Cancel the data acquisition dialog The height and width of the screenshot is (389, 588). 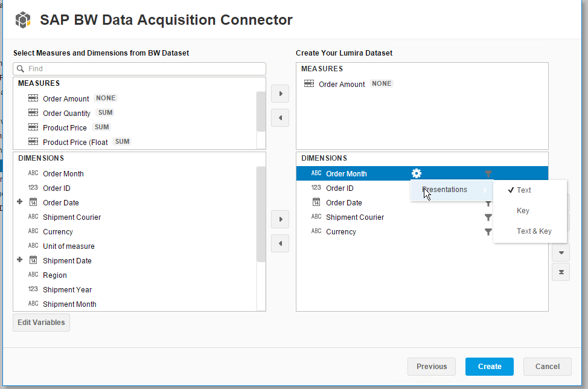(548, 367)
